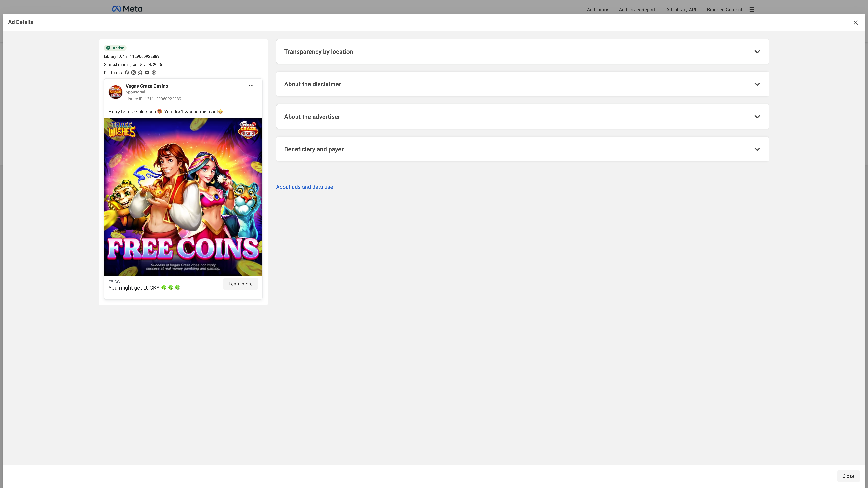Expand Transparency by location section
Viewport: 868px width, 488px height.
[522, 51]
